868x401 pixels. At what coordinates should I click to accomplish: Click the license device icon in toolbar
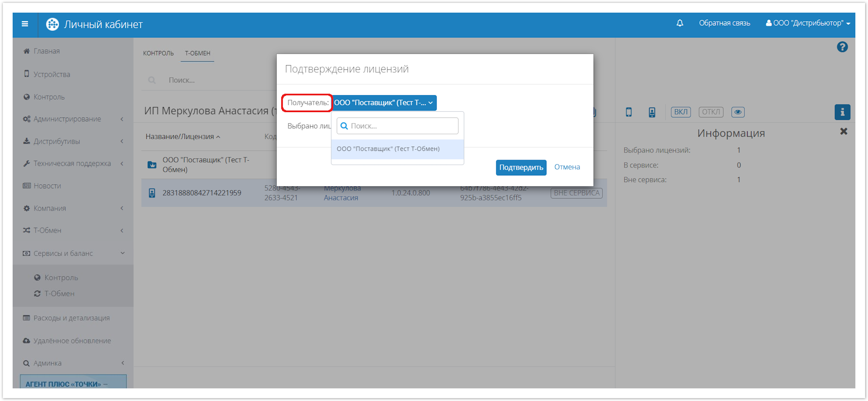coord(652,112)
